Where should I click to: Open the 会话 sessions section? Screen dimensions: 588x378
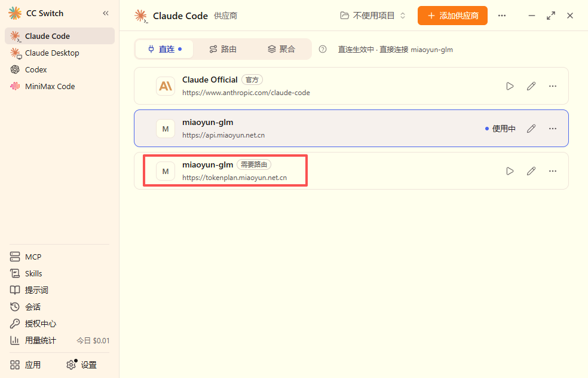60,307
